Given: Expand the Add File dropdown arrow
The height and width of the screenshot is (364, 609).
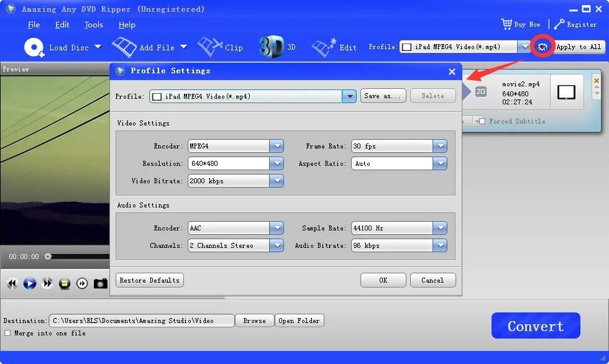Looking at the screenshot, I should 184,47.
